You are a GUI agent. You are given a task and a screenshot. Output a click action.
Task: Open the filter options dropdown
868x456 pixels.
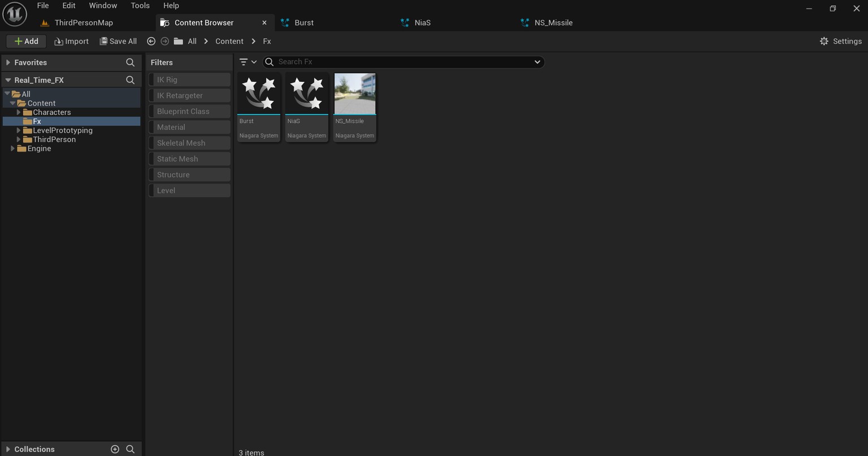point(248,62)
